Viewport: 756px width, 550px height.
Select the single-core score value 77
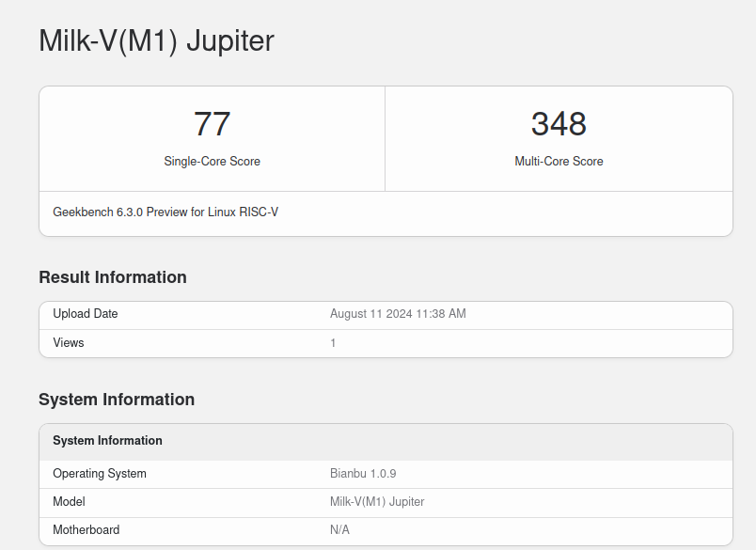213,124
